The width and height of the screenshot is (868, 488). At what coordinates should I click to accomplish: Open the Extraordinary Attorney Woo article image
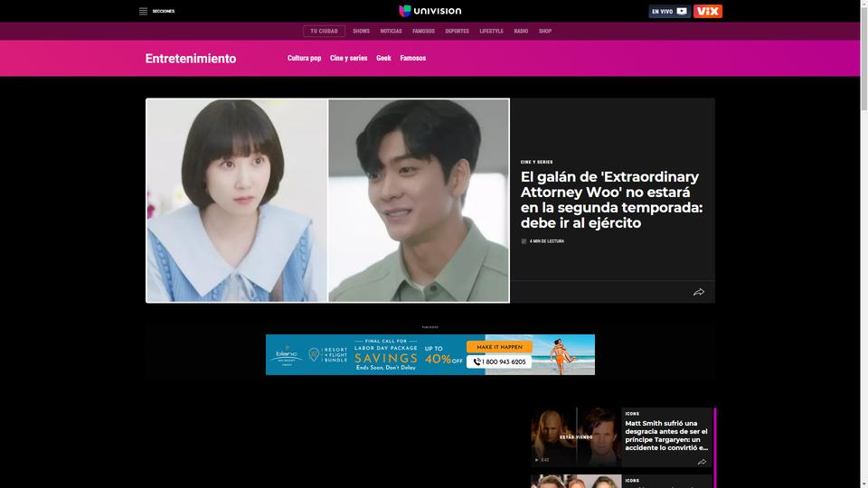327,201
